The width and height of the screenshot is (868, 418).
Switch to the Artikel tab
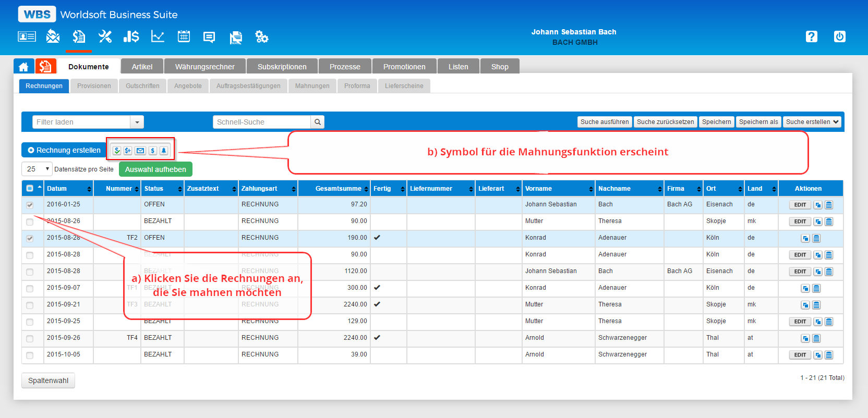pos(142,67)
